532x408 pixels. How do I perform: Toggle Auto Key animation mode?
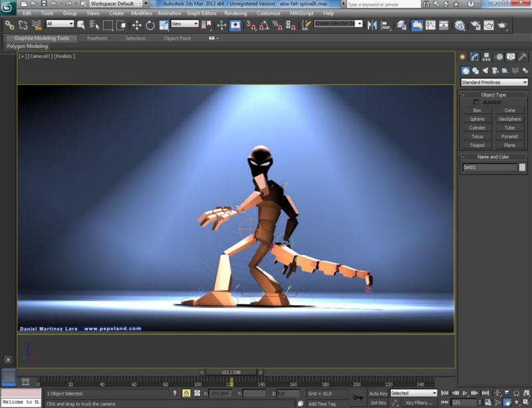pos(378,393)
